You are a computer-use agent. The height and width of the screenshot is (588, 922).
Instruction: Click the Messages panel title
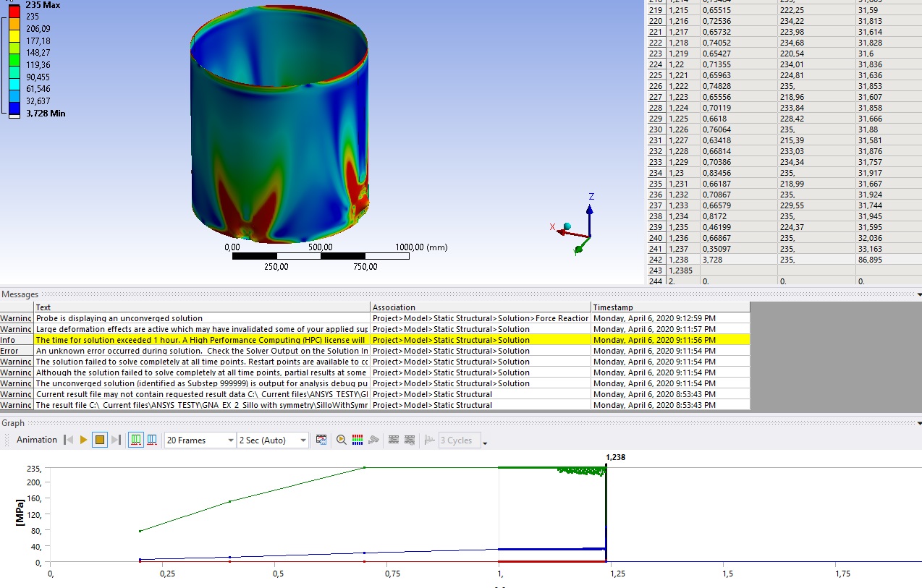(20, 294)
